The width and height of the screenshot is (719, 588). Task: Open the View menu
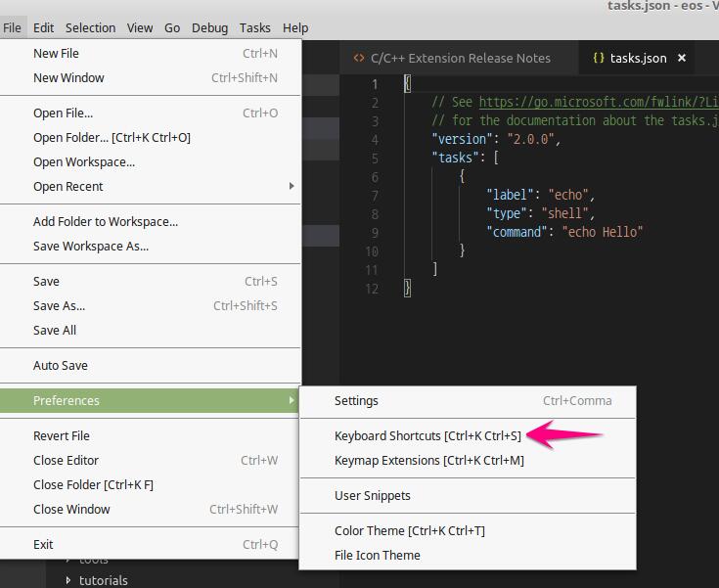pyautogui.click(x=140, y=28)
